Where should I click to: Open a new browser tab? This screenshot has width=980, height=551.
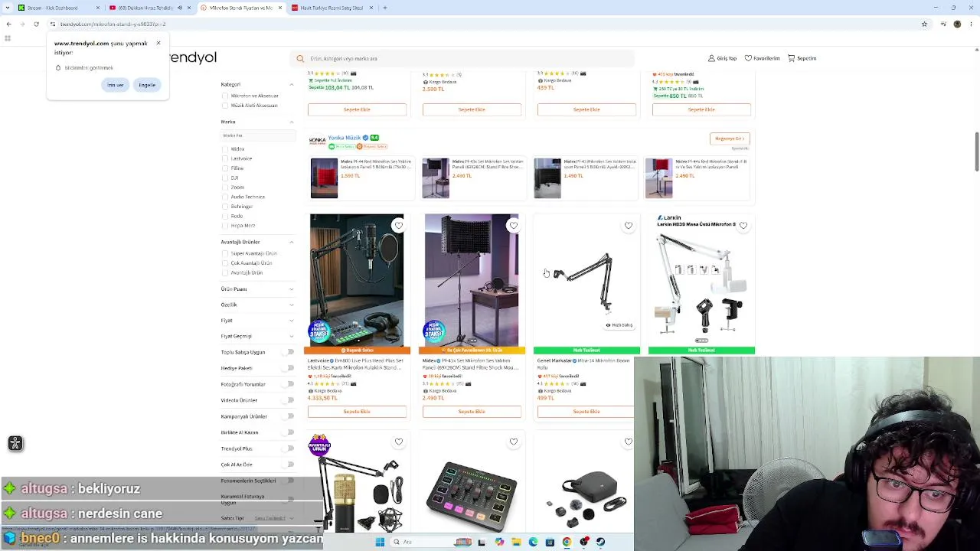point(385,8)
